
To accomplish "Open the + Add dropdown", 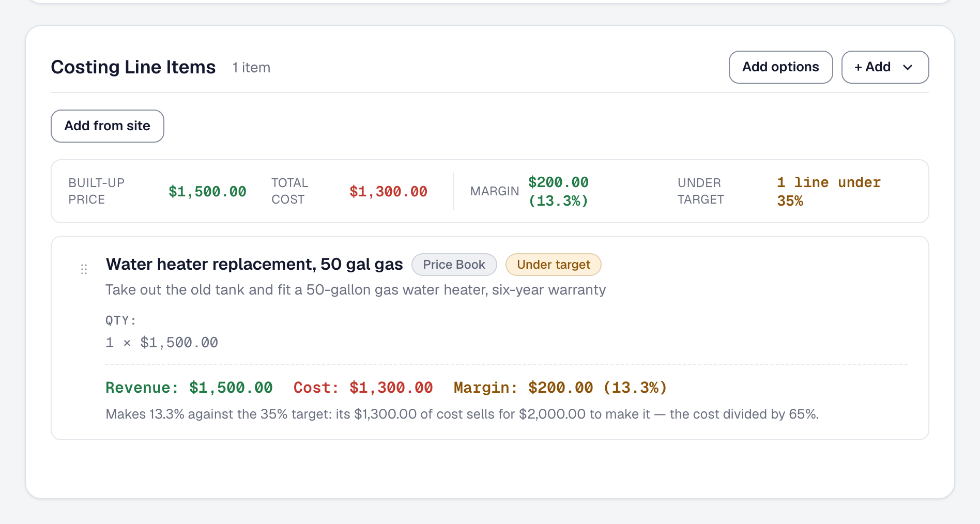I will 885,67.
